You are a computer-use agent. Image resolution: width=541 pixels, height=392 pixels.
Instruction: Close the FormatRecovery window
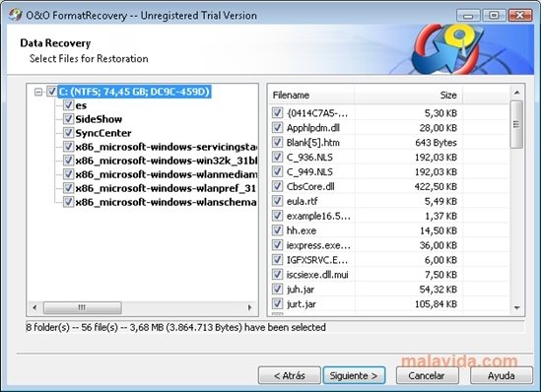click(520, 16)
